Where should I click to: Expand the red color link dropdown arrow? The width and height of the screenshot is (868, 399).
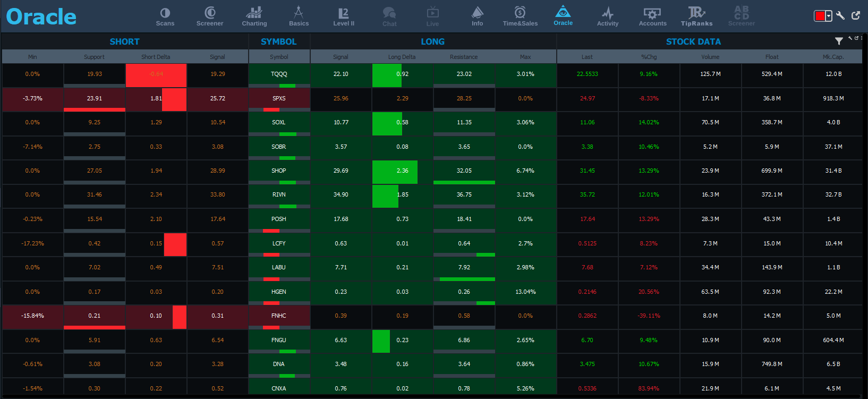coord(829,16)
